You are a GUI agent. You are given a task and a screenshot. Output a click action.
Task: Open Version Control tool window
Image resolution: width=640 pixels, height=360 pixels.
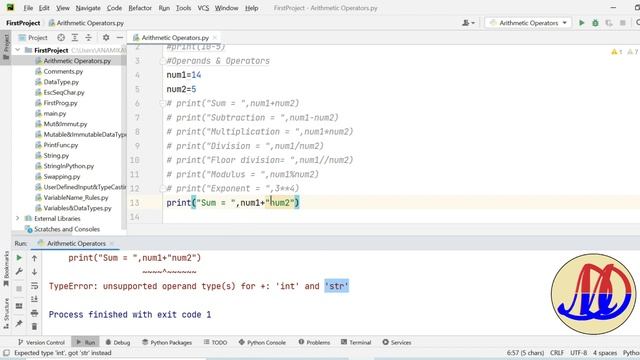41,342
